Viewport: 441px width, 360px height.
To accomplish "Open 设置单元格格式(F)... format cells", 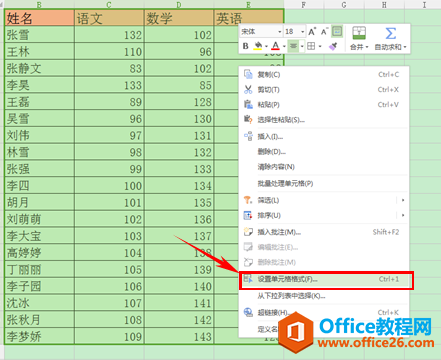I will pyautogui.click(x=324, y=279).
